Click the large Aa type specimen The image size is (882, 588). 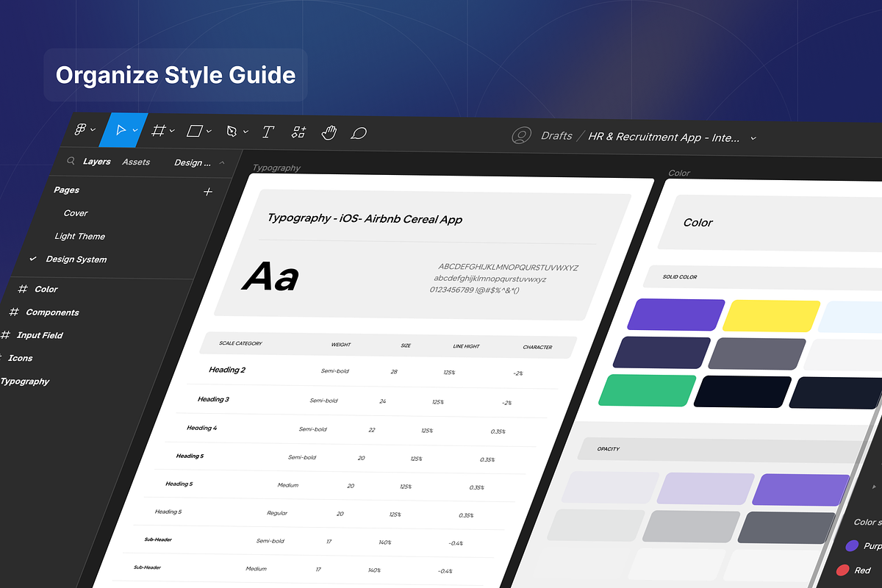270,277
